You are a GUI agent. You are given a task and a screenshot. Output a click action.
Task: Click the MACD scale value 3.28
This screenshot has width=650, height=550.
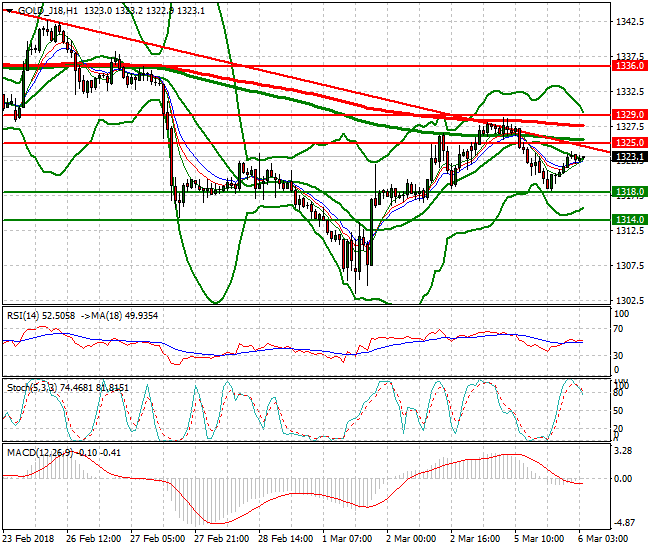pyautogui.click(x=623, y=451)
